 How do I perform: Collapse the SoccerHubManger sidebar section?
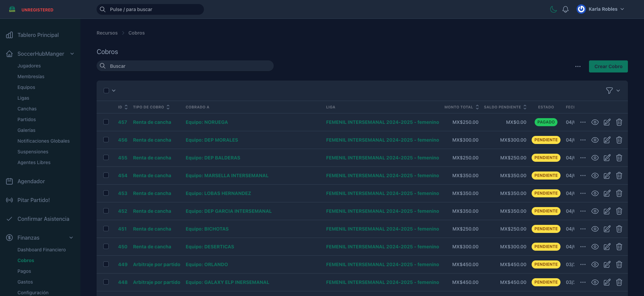pos(72,54)
